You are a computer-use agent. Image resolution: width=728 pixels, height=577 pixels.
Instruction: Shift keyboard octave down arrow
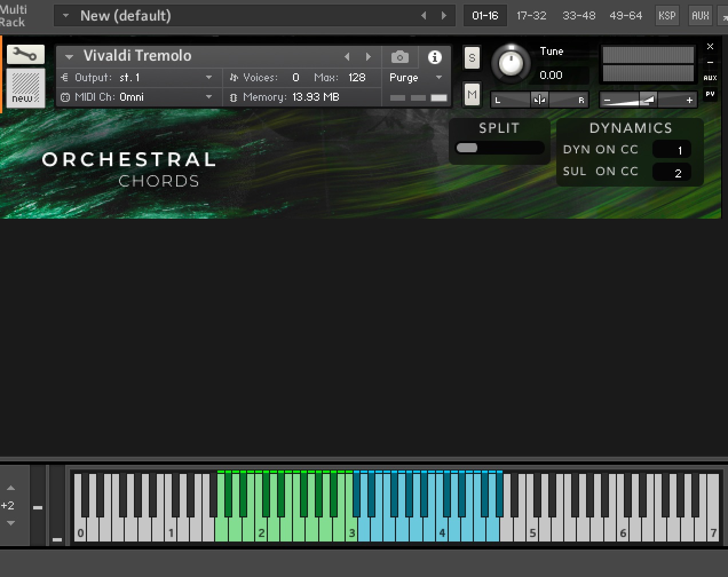pyautogui.click(x=11, y=523)
